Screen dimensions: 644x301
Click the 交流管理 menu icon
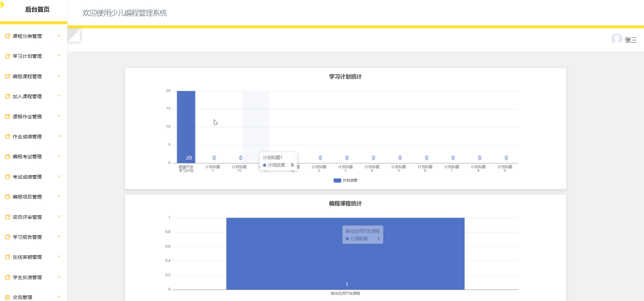pos(7,298)
